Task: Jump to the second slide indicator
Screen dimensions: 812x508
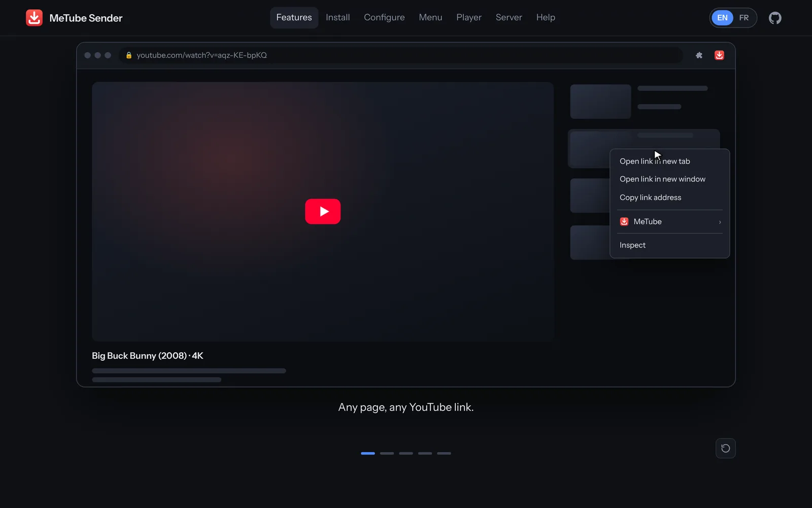Action: (x=387, y=453)
